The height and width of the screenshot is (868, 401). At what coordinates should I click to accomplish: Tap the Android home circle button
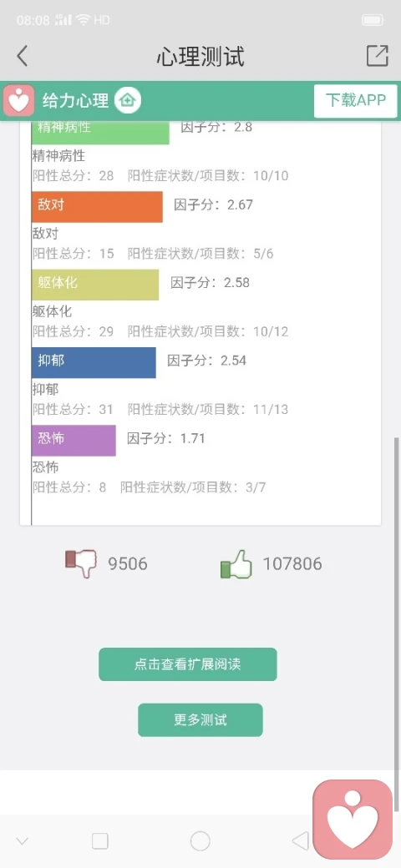point(200,841)
